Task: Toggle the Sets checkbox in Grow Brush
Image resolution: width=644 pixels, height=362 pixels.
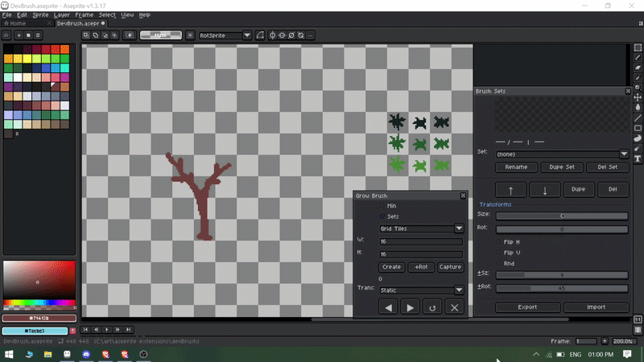Action: [x=382, y=216]
